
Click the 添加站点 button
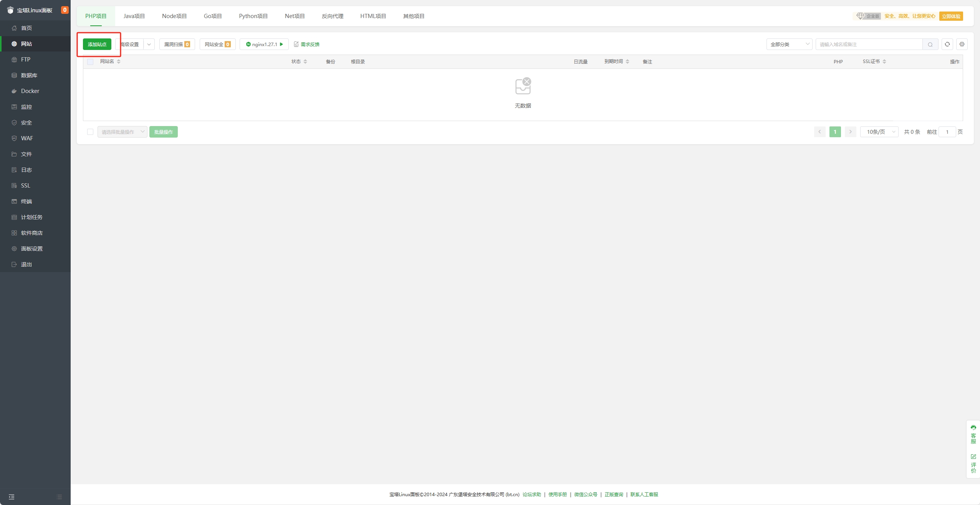(97, 44)
